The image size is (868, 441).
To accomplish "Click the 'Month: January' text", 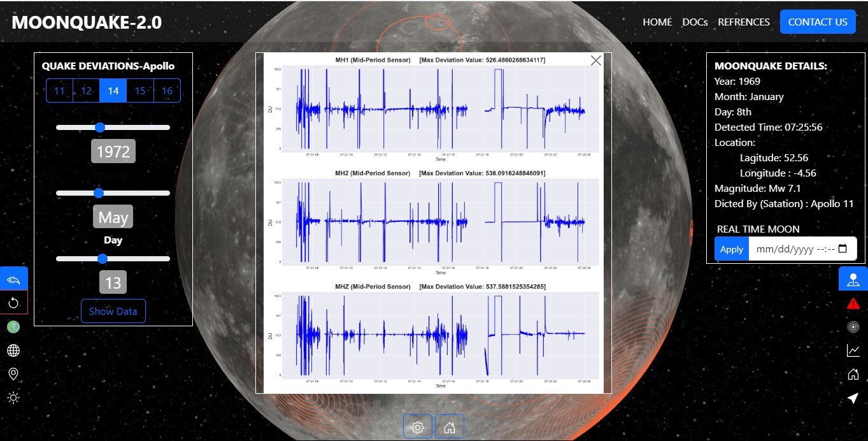I will [749, 96].
